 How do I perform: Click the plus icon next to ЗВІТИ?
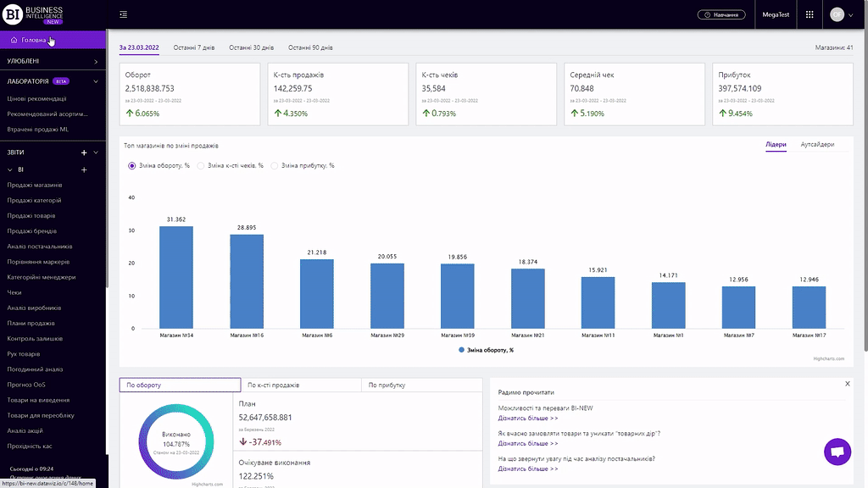[84, 152]
